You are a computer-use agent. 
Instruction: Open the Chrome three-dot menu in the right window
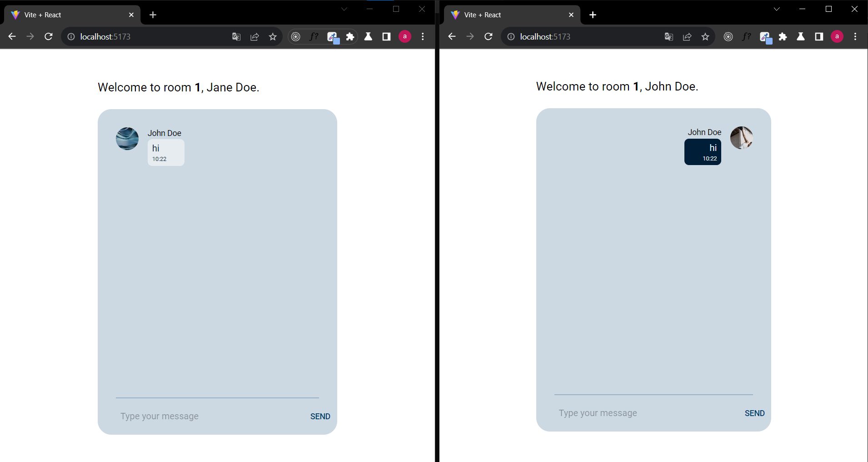[856, 37]
